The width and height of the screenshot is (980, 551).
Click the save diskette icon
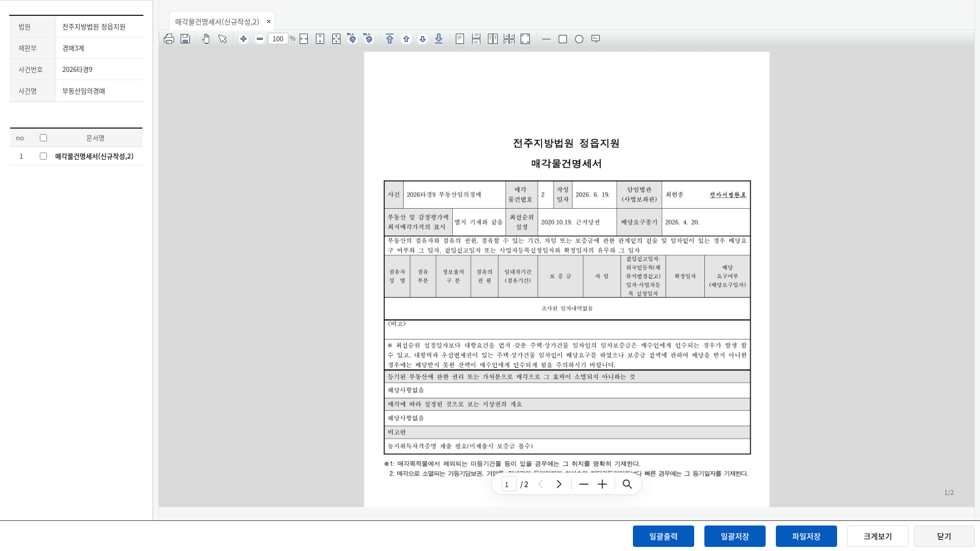185,39
